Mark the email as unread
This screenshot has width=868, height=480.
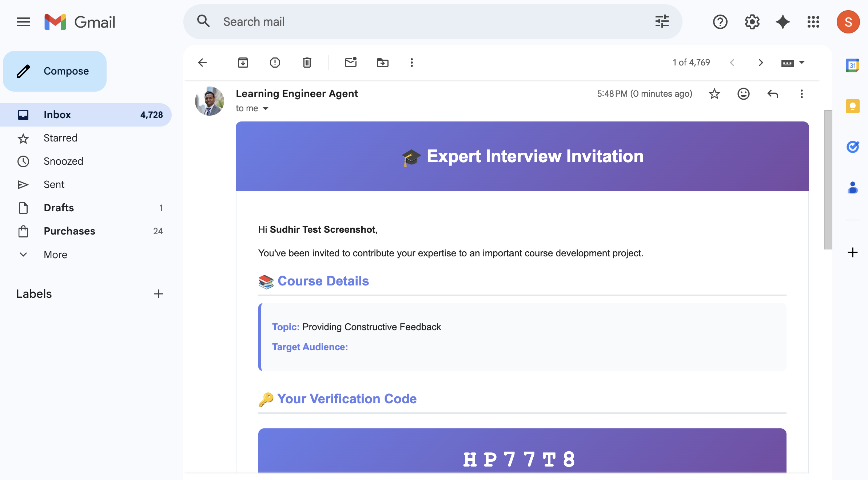(x=350, y=63)
